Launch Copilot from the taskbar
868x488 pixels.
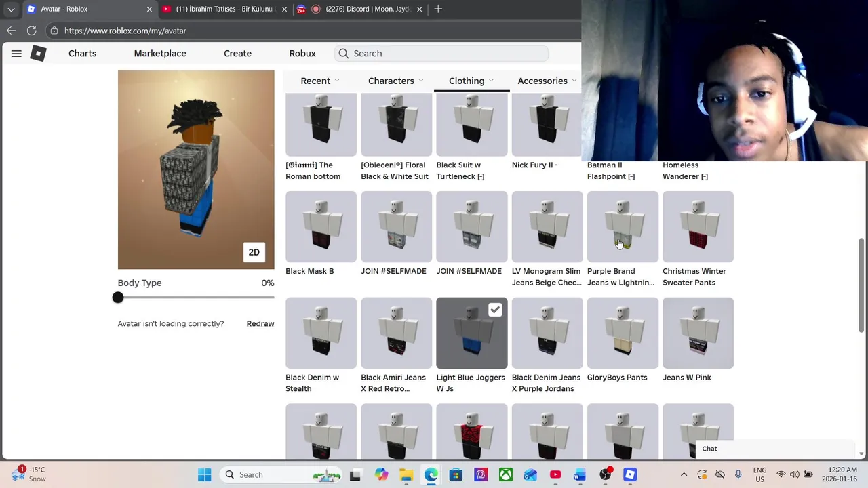pyautogui.click(x=381, y=475)
